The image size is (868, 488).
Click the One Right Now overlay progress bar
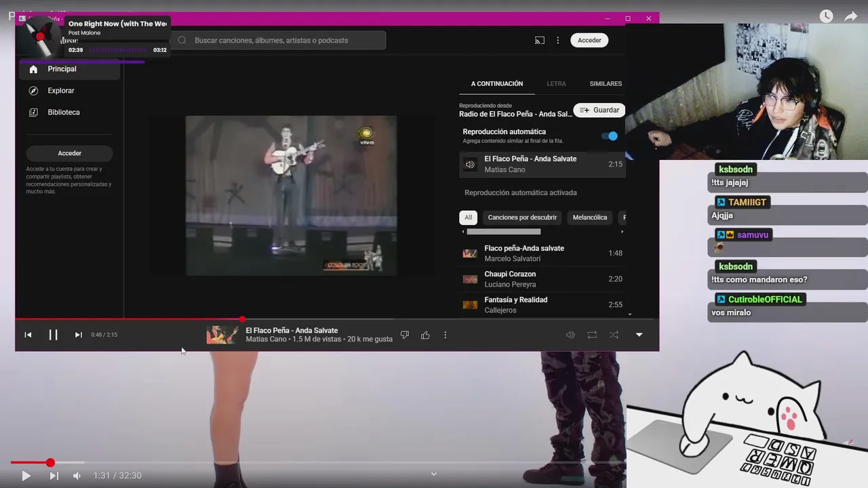[117, 50]
